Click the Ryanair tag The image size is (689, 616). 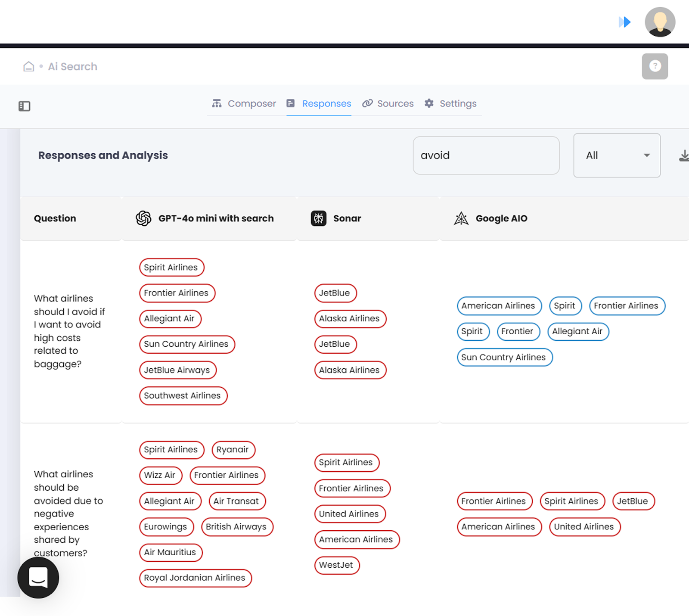click(233, 450)
